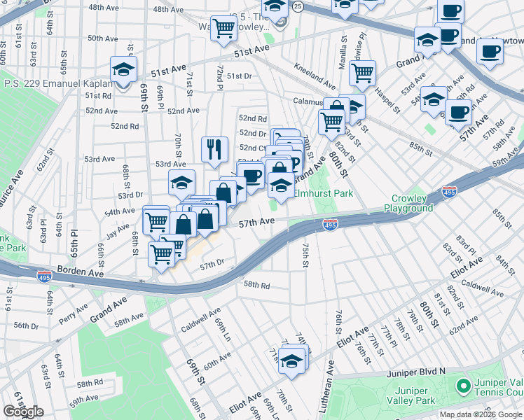The height and width of the screenshot is (420, 524).
Task: Click the 60th Ave street label
Action: (x=218, y=361)
